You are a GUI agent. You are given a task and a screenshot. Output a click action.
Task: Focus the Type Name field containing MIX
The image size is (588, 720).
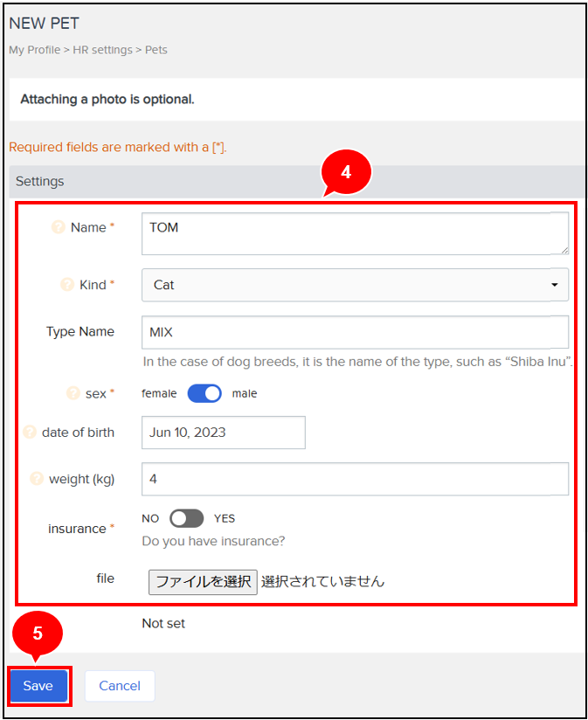click(355, 332)
